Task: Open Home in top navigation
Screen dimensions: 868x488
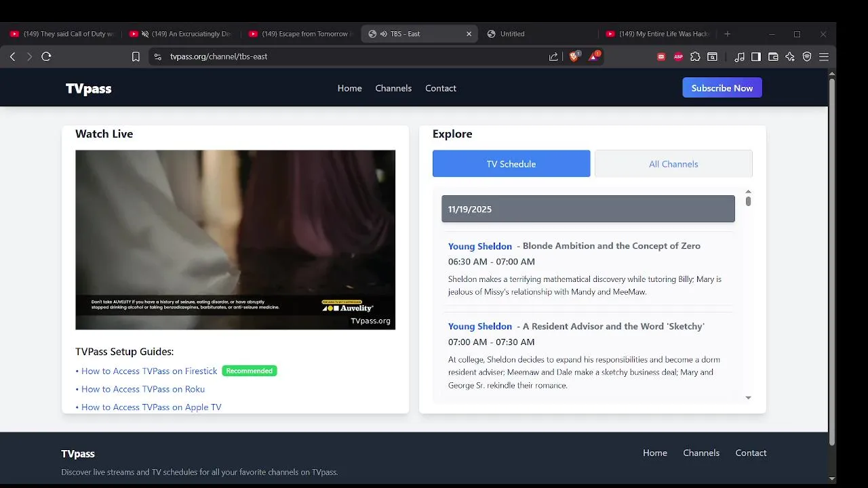Action: (x=349, y=88)
